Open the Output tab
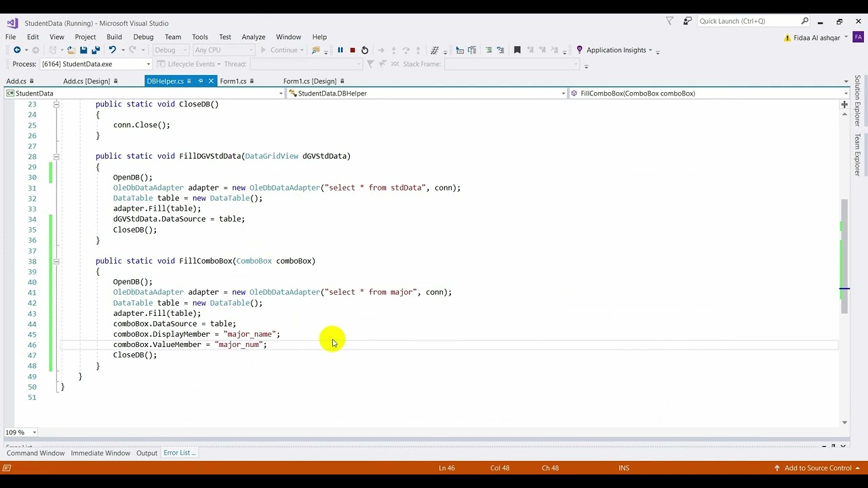Image resolution: width=868 pixels, height=488 pixels. click(146, 453)
